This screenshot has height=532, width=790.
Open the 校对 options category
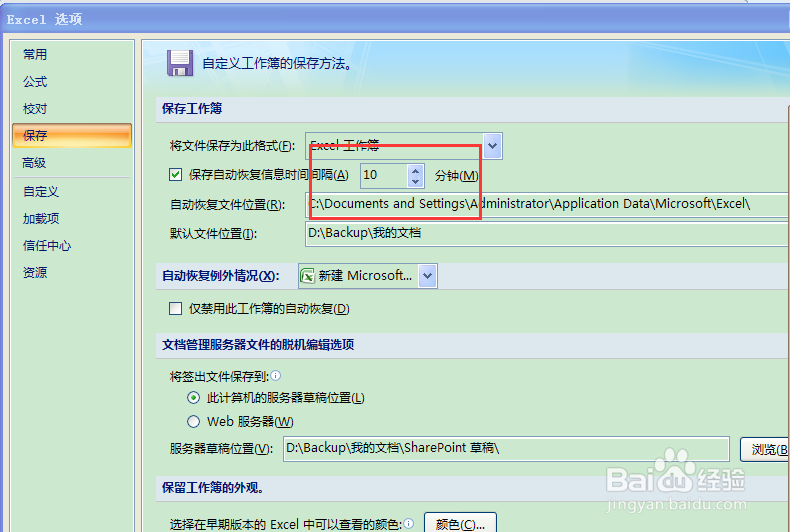[x=35, y=109]
